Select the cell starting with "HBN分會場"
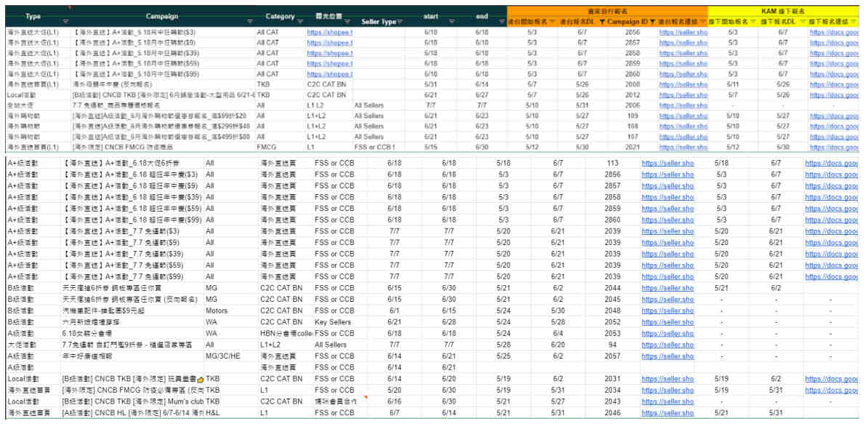 coord(286,333)
